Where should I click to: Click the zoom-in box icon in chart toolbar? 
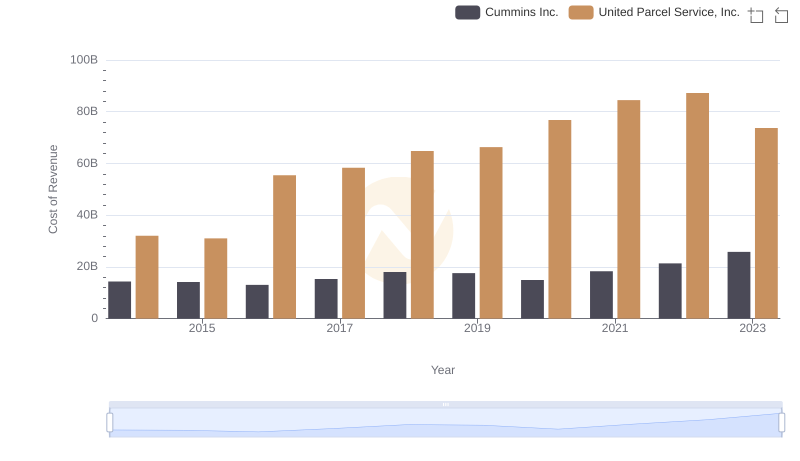click(756, 14)
